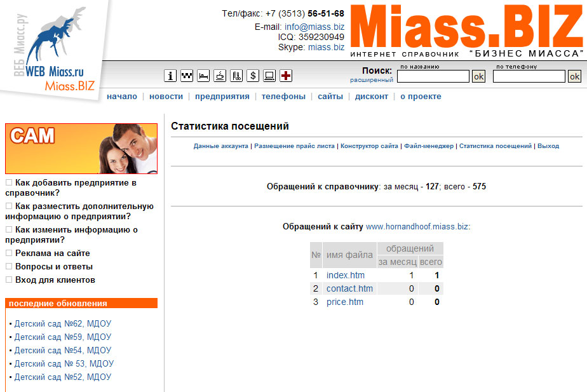Click the последние обновления section header

81,303
